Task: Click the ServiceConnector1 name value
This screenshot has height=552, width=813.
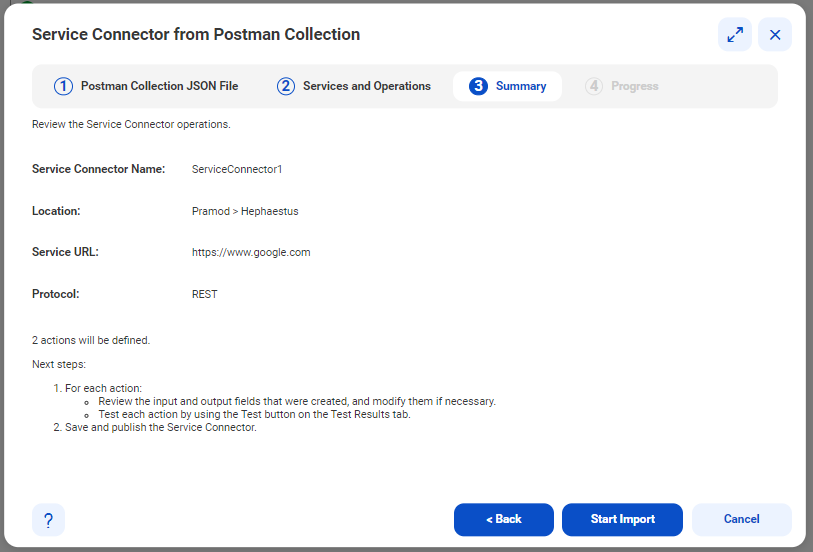Action: point(237,169)
